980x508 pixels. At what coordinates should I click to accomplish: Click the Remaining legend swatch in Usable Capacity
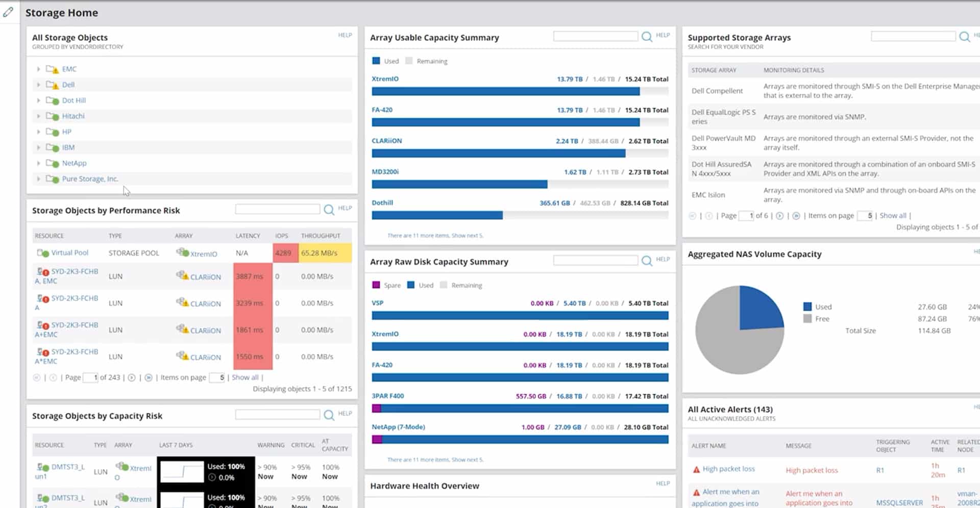pyautogui.click(x=409, y=61)
